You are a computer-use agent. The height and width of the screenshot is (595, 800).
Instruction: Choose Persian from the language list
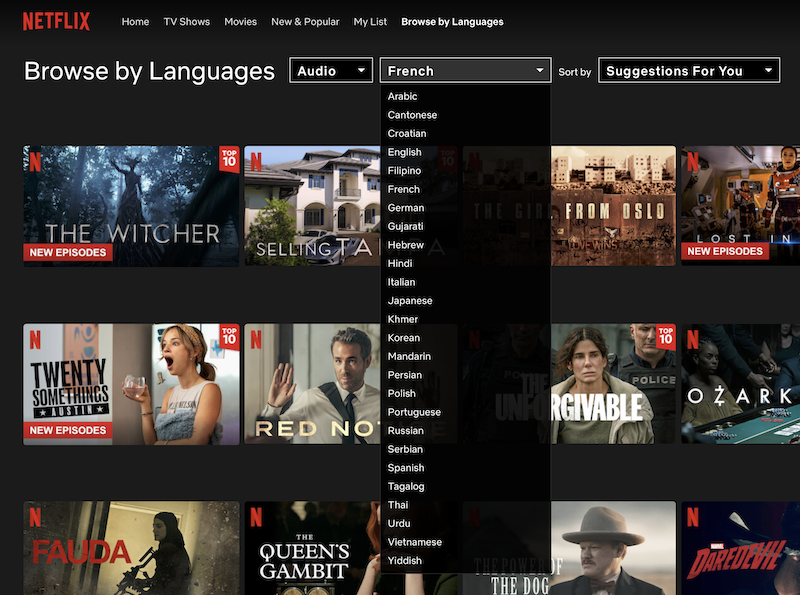coord(405,375)
